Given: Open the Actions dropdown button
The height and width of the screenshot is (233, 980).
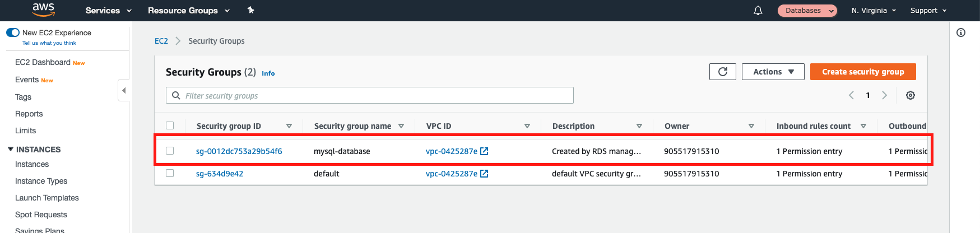Looking at the screenshot, I should [773, 72].
